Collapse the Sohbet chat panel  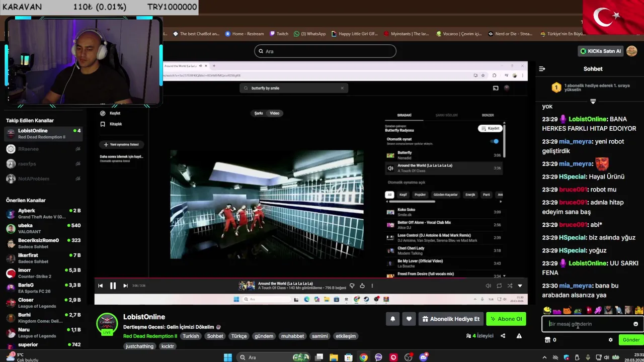542,69
